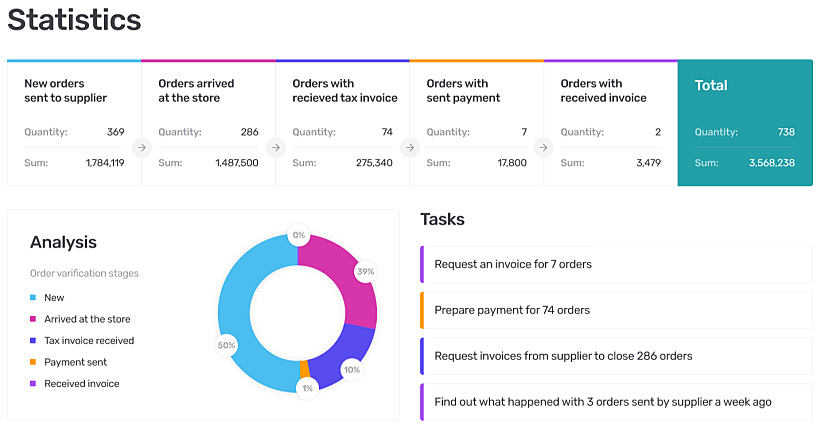Viewport: 820px width, 425px height.
Task: Open the Orders with sent payment card
Action: [476, 122]
